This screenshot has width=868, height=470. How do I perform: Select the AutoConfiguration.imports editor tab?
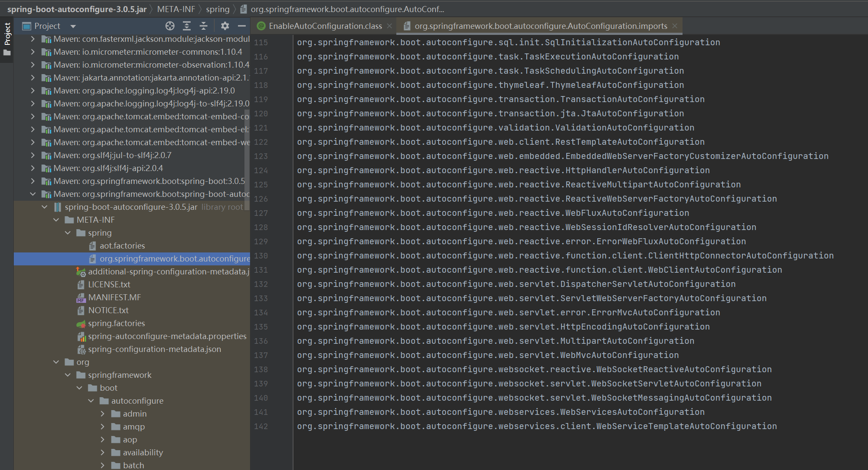541,26
